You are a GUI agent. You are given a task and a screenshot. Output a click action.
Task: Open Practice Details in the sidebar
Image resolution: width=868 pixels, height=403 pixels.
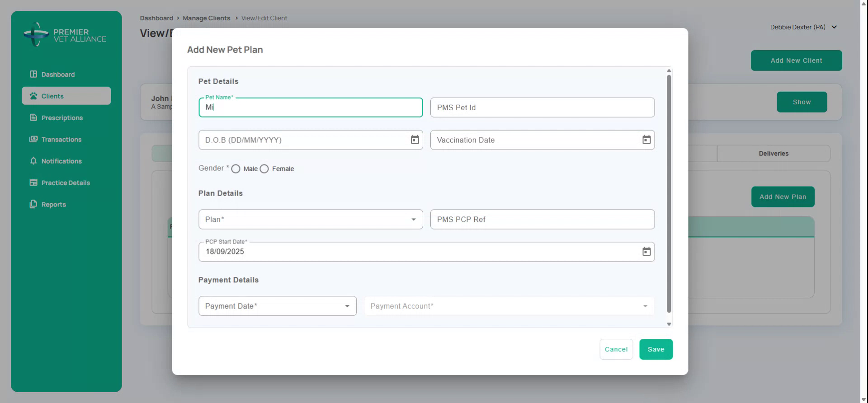click(66, 183)
